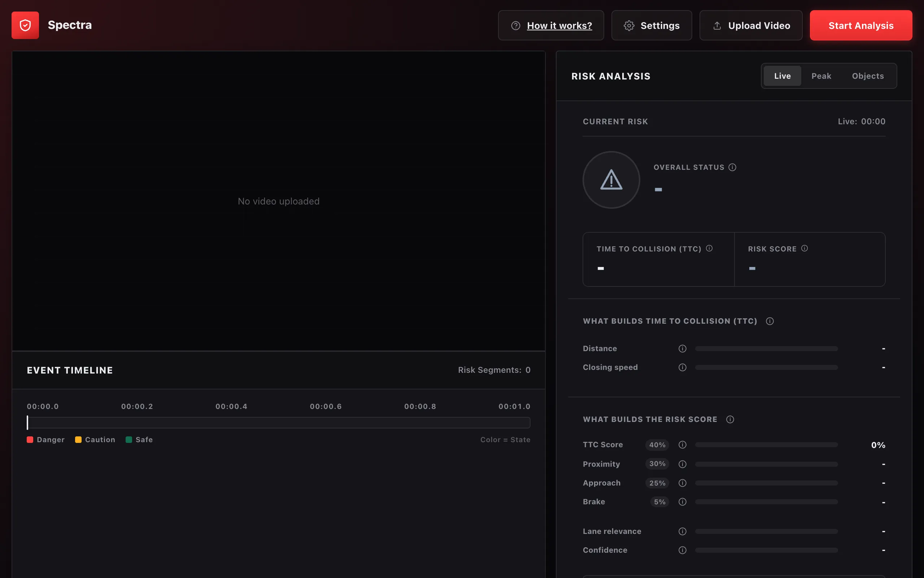Click the event timeline track bar

(x=278, y=422)
